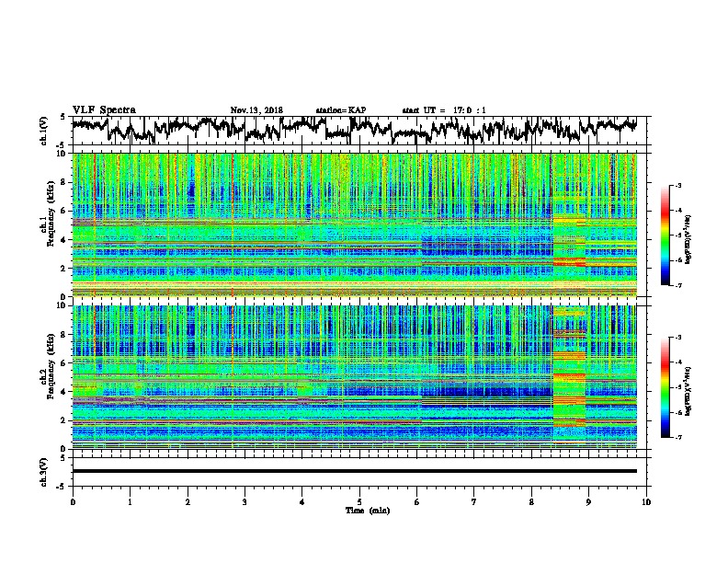Select the 'Nov.13, 2018' date label

coord(256,110)
